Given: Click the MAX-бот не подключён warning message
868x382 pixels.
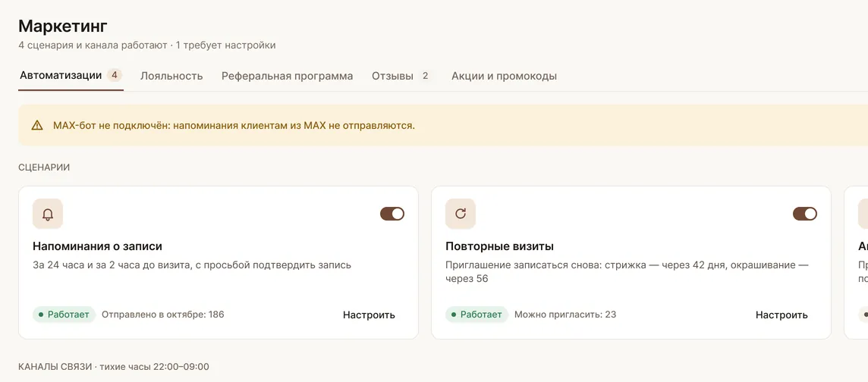Looking at the screenshot, I should click(234, 126).
